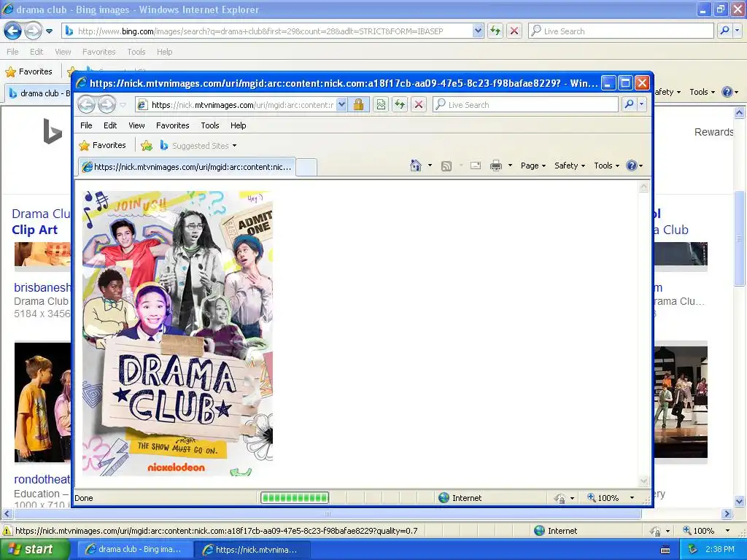Click Add to Favorites Bar star icon
The image size is (747, 560).
click(x=147, y=145)
